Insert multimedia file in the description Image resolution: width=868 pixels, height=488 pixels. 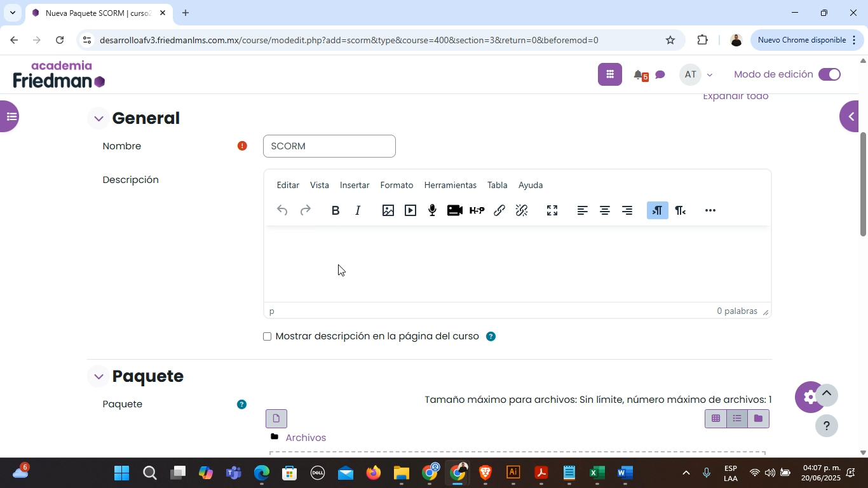[x=410, y=210]
